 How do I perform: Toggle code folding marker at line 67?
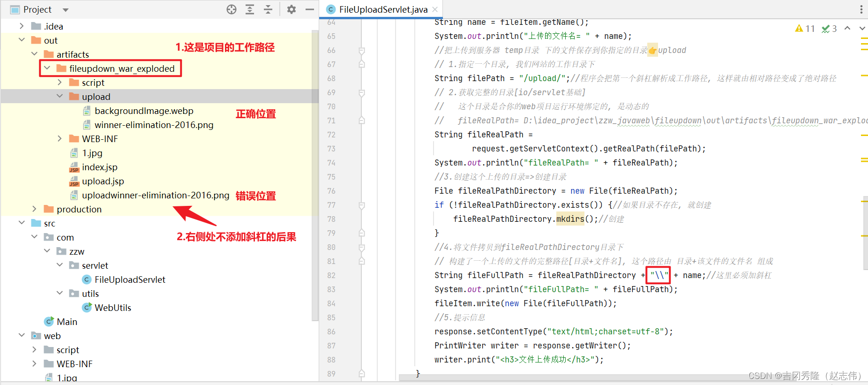point(362,64)
